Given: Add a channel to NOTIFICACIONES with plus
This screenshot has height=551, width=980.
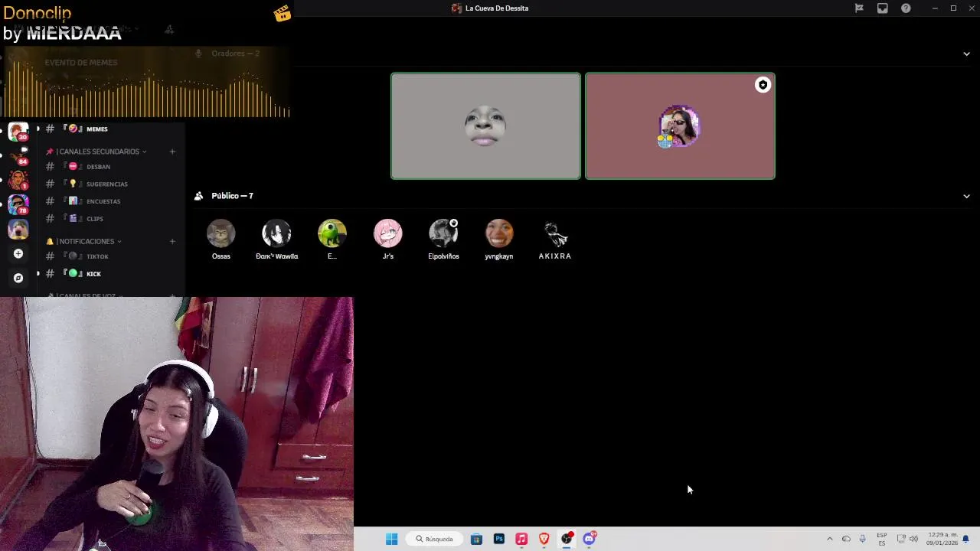Looking at the screenshot, I should [172, 241].
